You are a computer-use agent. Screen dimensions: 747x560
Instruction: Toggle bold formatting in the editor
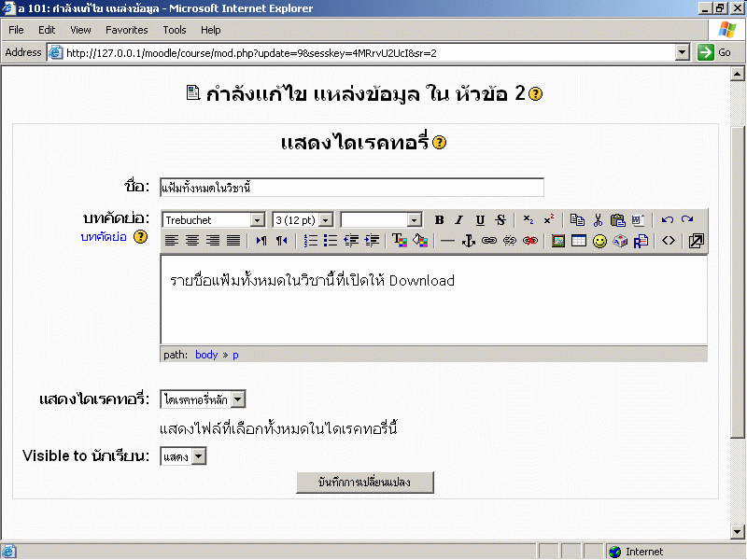[439, 220]
